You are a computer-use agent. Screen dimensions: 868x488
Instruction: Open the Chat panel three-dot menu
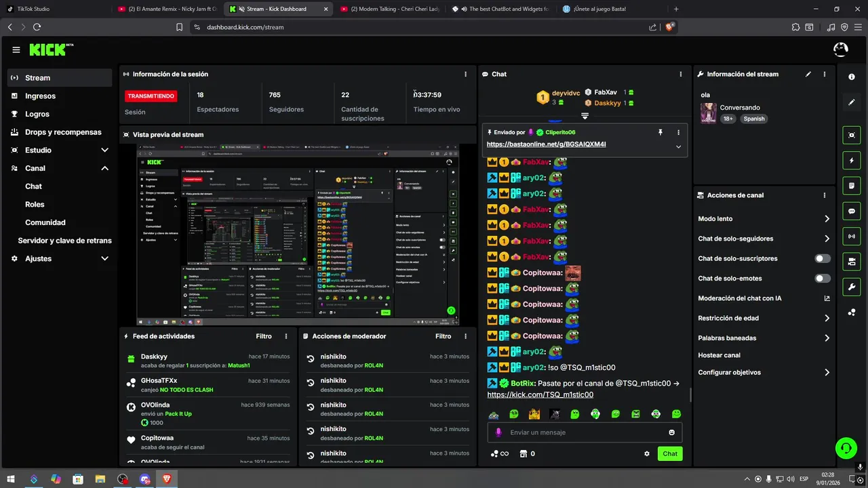(681, 74)
